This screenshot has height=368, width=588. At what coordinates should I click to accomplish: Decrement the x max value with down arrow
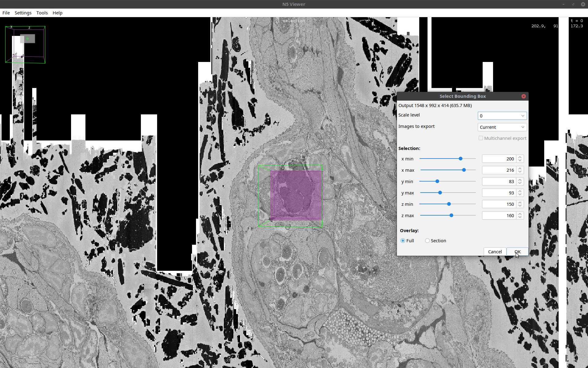(520, 172)
